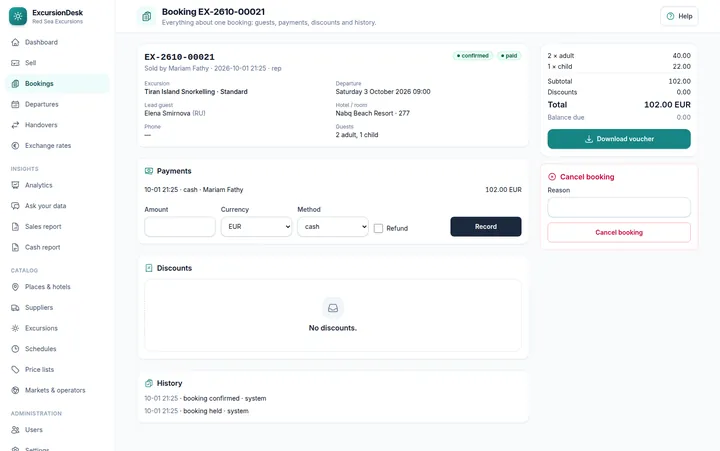Click the Schedules clock icon
The width and height of the screenshot is (720, 451).
15,349
